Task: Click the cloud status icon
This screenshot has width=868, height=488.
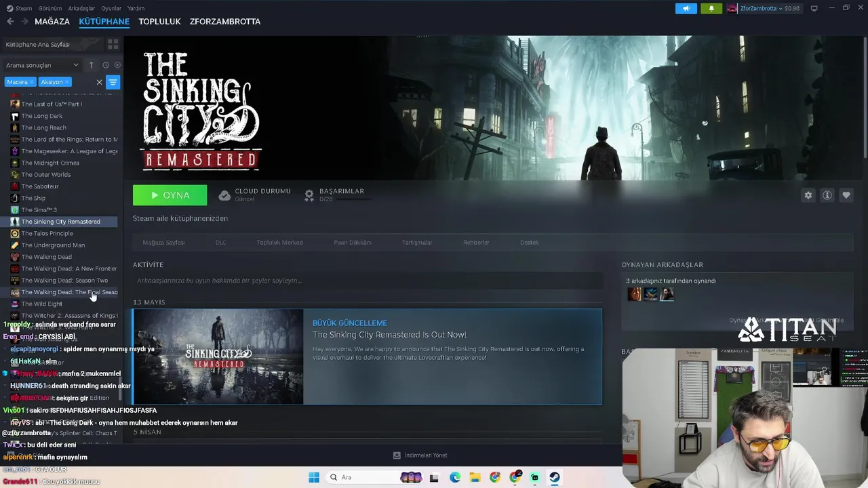Action: [x=224, y=195]
